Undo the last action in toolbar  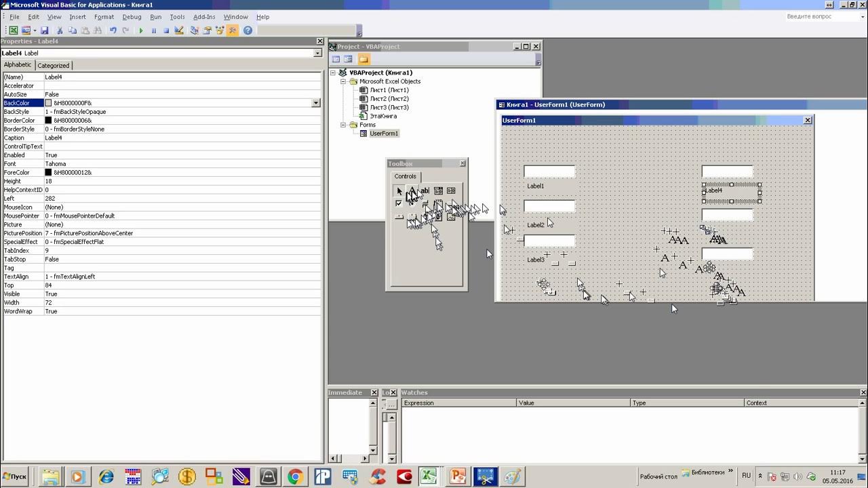click(113, 30)
